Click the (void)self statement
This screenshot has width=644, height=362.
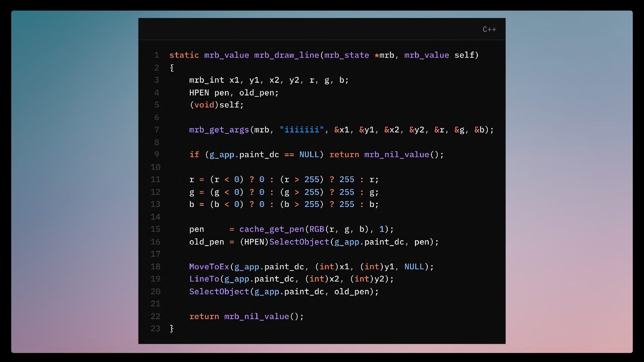[x=216, y=105]
